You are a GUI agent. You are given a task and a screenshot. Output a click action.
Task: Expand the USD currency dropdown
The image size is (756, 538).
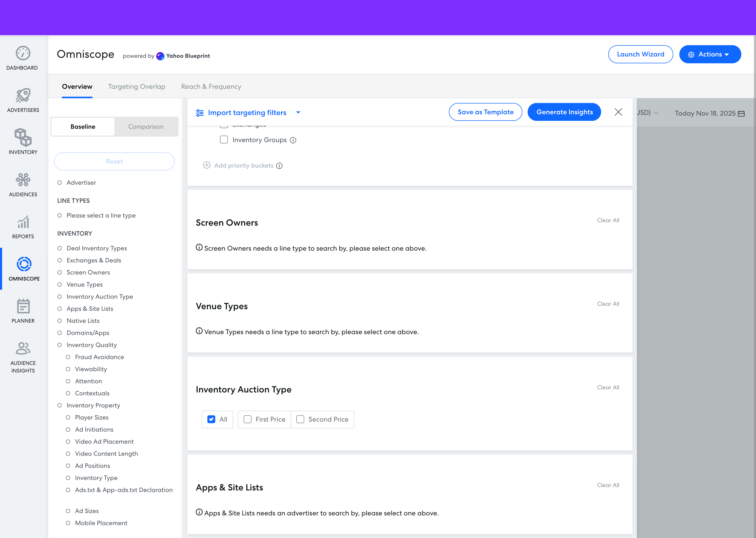tap(656, 113)
